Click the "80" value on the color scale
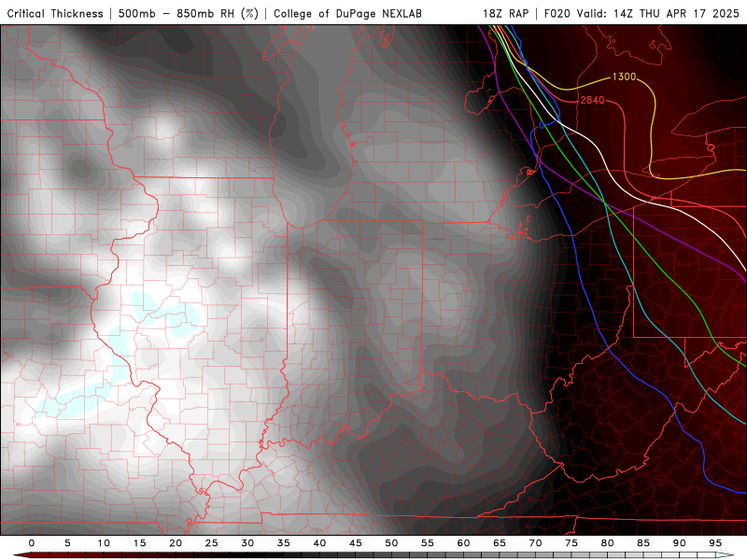This screenshot has width=747, height=560. (x=607, y=543)
